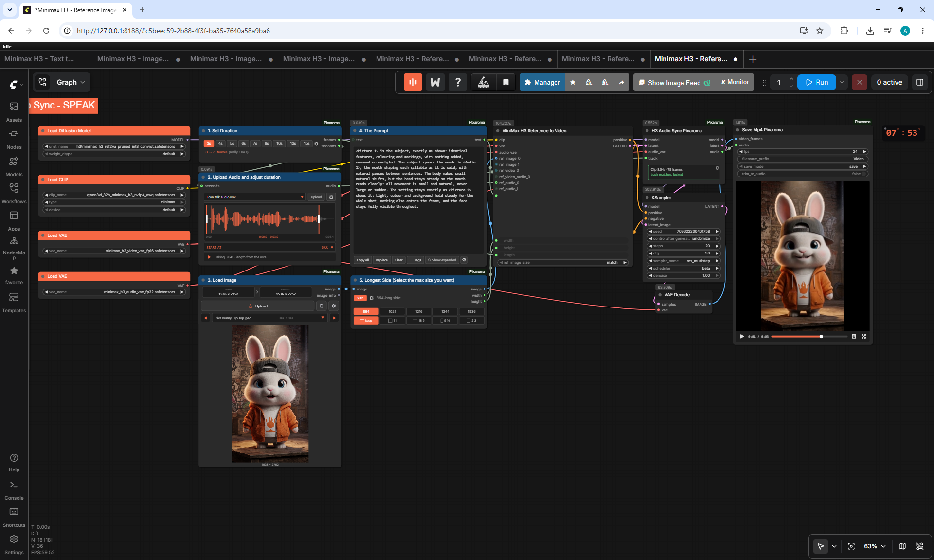Open the zoom 63% dropdown

875,546
